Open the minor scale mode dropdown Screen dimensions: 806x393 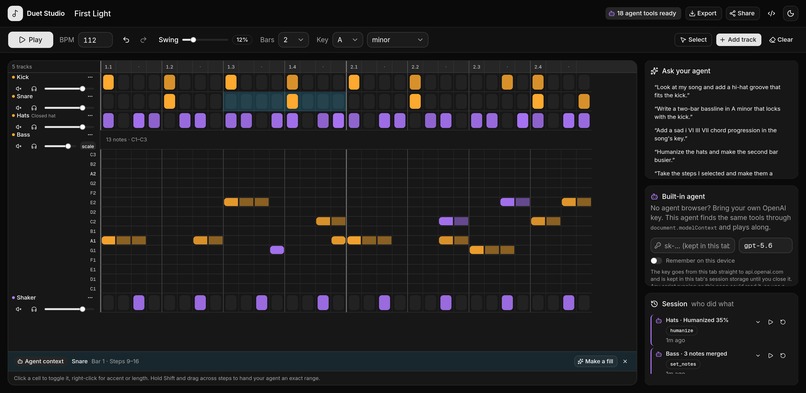[397, 40]
